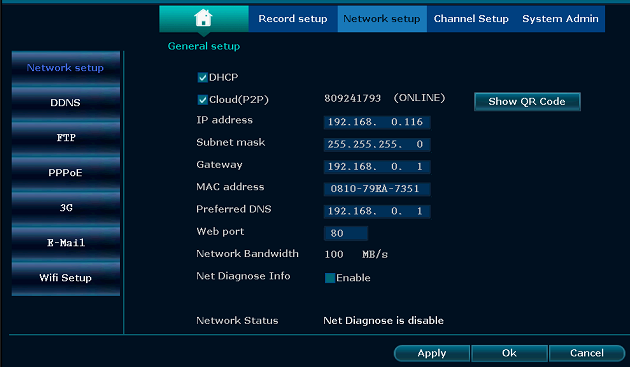The width and height of the screenshot is (630, 367).
Task: Click the Show QR Code button
Action: pos(527,102)
